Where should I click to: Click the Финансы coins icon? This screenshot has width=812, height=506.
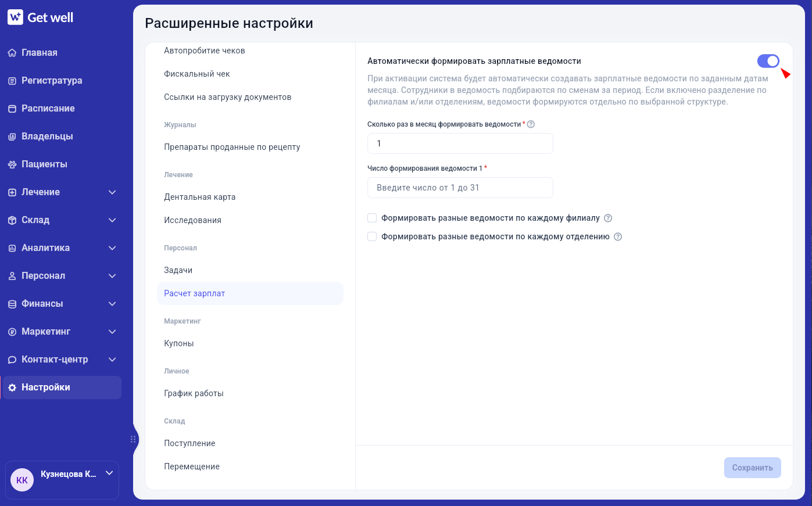click(x=12, y=304)
